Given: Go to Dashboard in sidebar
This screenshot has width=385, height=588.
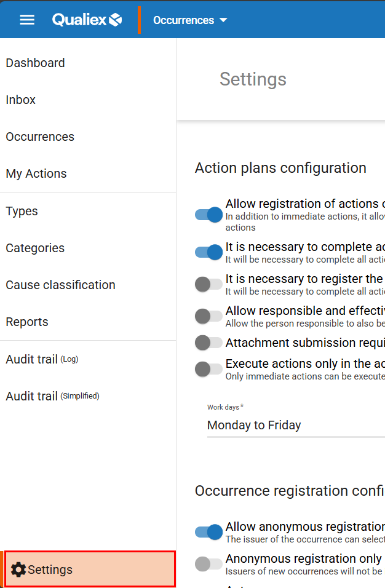Looking at the screenshot, I should pos(35,63).
